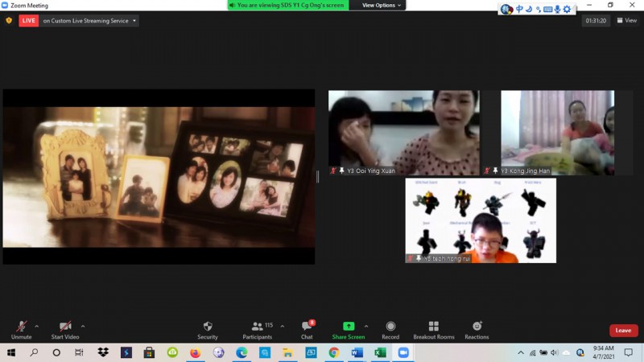Expand the Custom Live Streaming Service dropdown
The height and width of the screenshot is (362, 644).
(x=134, y=21)
